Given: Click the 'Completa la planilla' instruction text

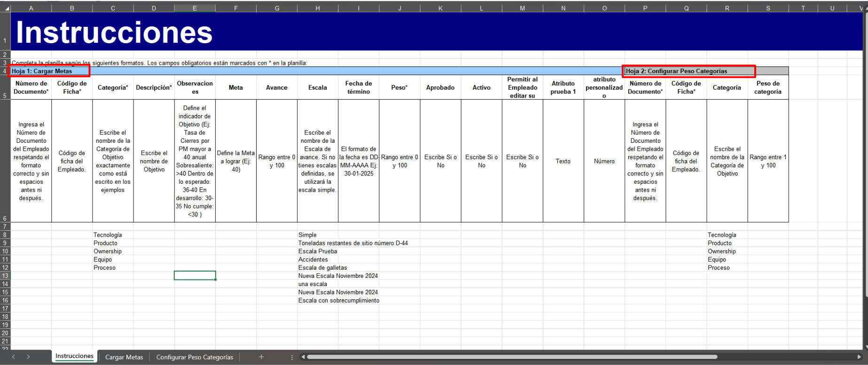Looking at the screenshot, I should click(x=159, y=63).
